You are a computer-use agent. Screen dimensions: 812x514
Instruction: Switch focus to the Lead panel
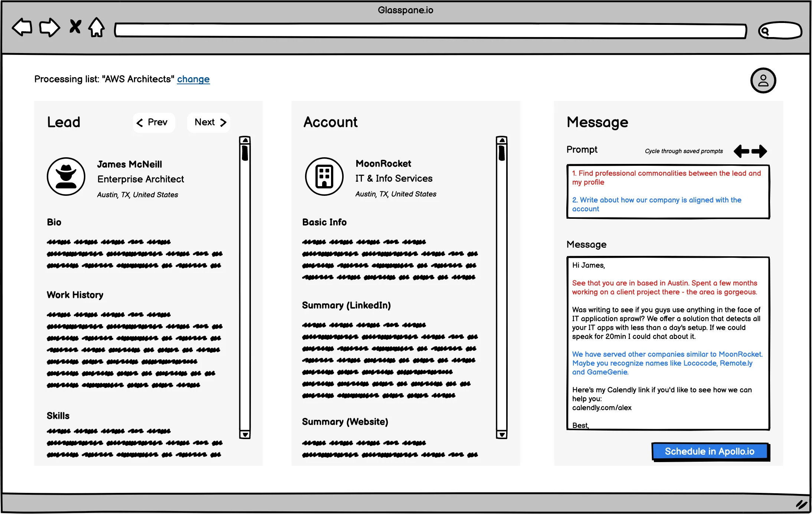point(63,122)
